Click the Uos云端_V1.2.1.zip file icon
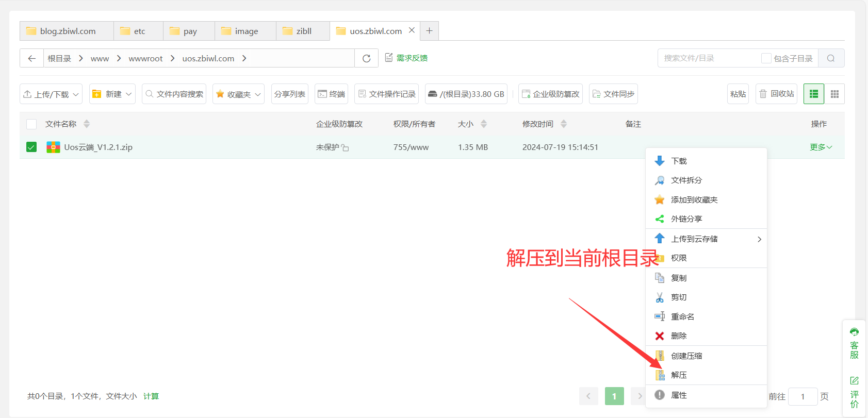This screenshot has height=418, width=868. click(x=53, y=147)
